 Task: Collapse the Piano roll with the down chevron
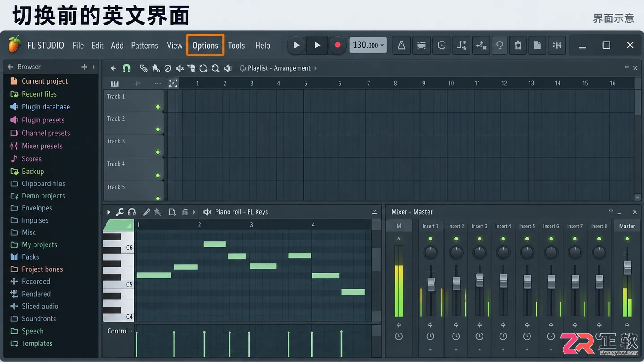[374, 212]
